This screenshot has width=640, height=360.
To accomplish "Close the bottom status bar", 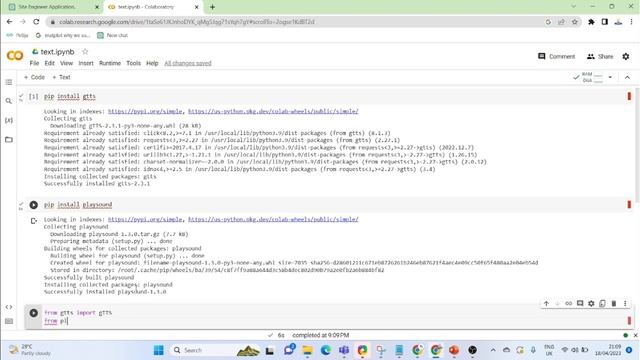I will [635, 335].
